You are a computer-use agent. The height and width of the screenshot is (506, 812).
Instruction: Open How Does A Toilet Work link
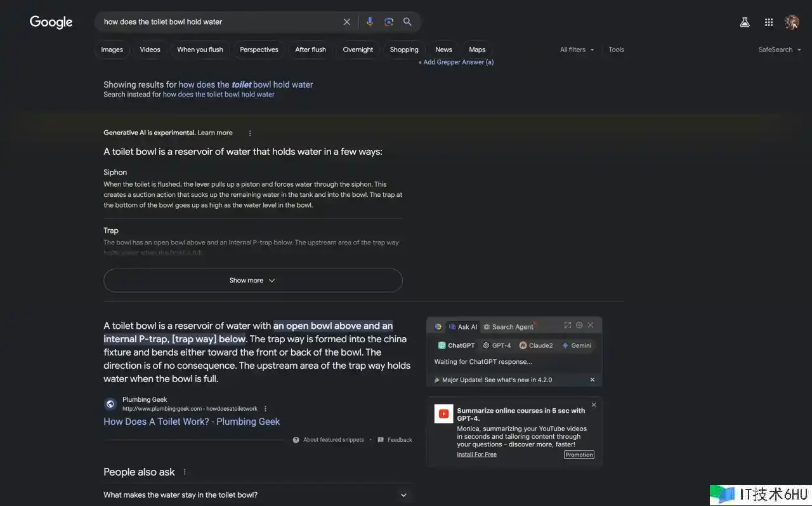click(x=192, y=422)
